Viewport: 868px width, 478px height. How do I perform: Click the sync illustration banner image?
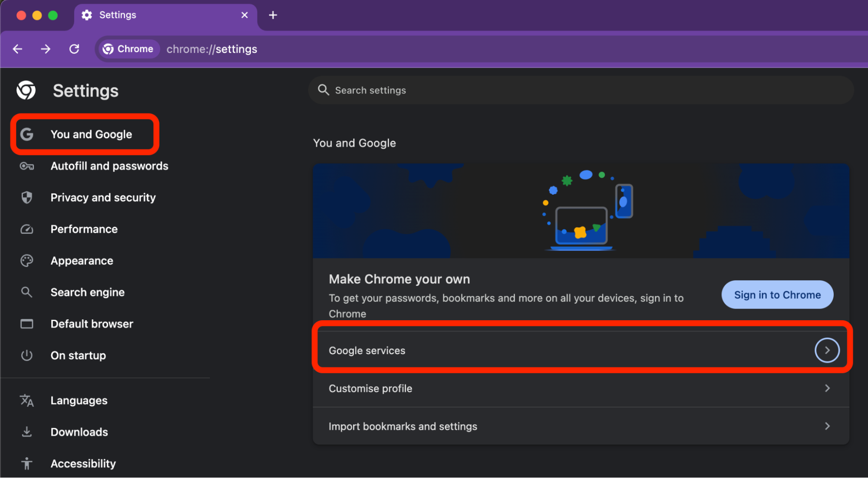(581, 211)
